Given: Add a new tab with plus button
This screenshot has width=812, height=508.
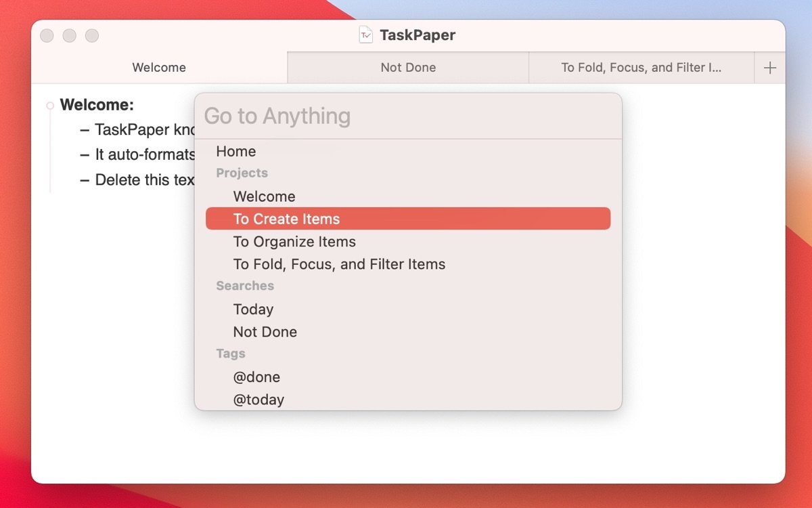Looking at the screenshot, I should point(769,68).
